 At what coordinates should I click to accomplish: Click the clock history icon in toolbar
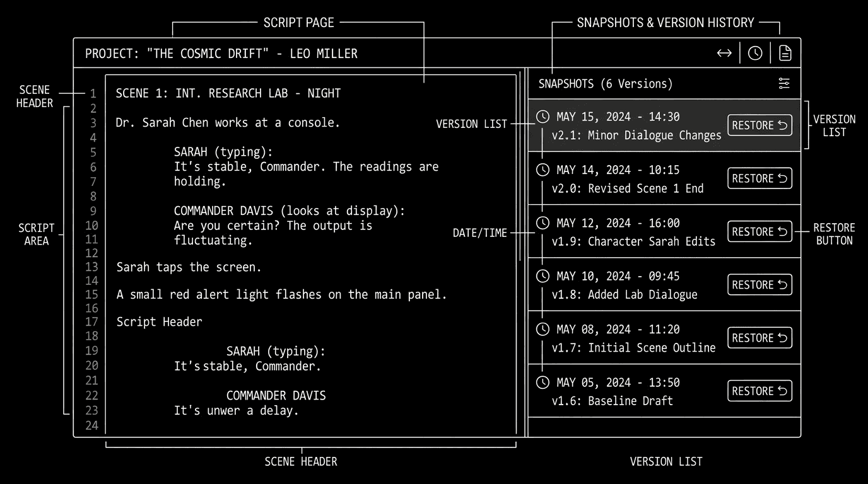pyautogui.click(x=754, y=53)
